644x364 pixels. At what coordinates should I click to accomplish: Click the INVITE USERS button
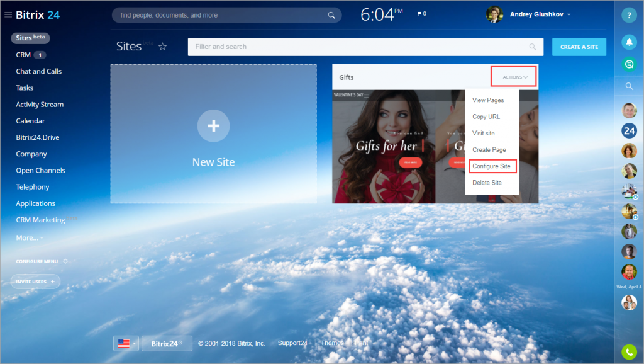tap(35, 282)
